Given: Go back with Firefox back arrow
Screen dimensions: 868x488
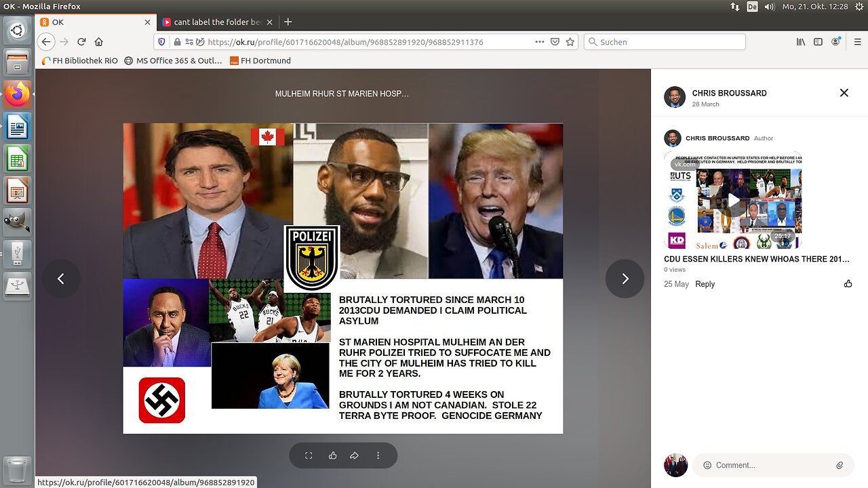Looking at the screenshot, I should [45, 41].
